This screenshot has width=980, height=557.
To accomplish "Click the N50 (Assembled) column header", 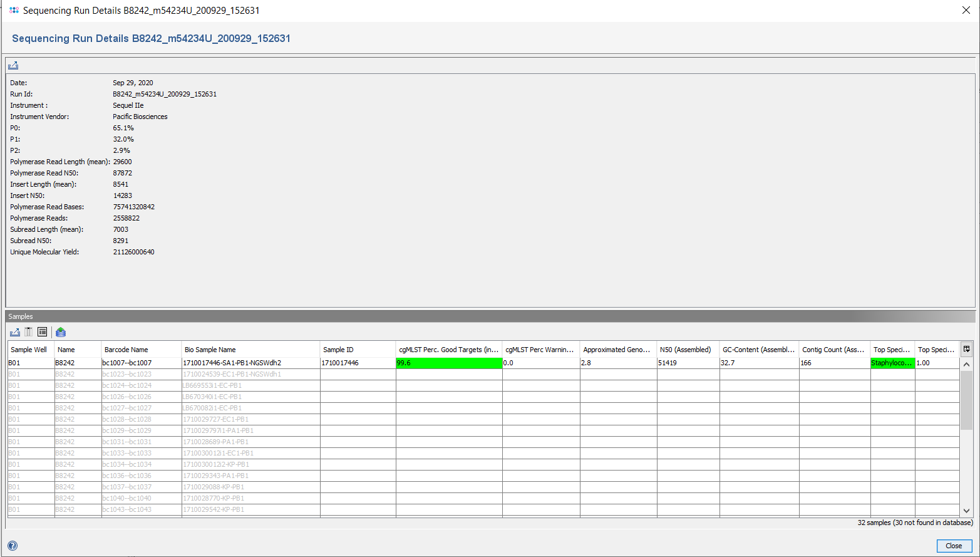I will [685, 350].
